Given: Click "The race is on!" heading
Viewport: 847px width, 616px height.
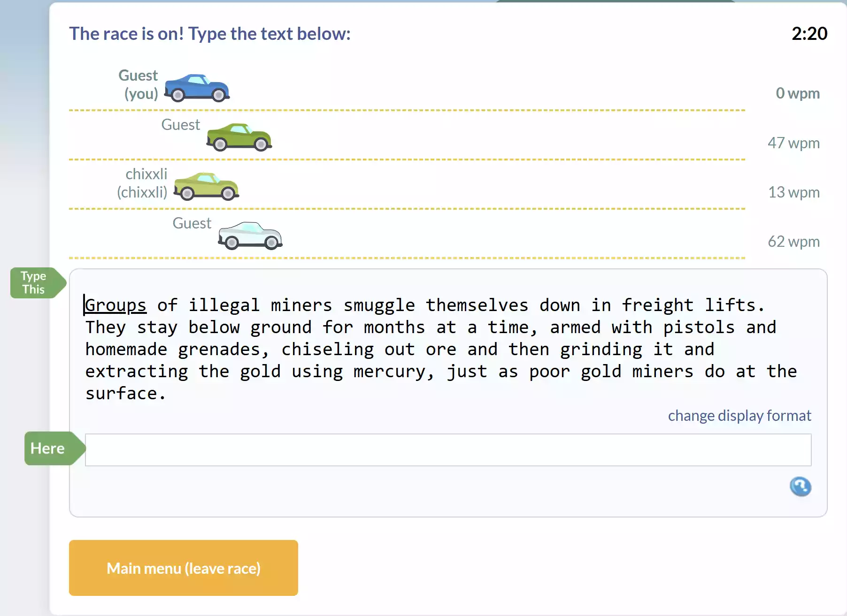Looking at the screenshot, I should coord(210,34).
